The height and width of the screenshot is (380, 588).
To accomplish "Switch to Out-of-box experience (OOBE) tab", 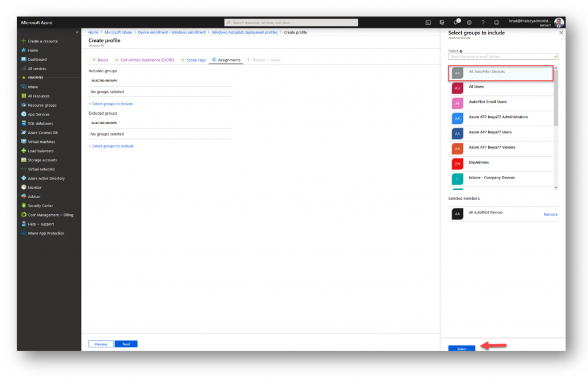I will click(x=144, y=60).
